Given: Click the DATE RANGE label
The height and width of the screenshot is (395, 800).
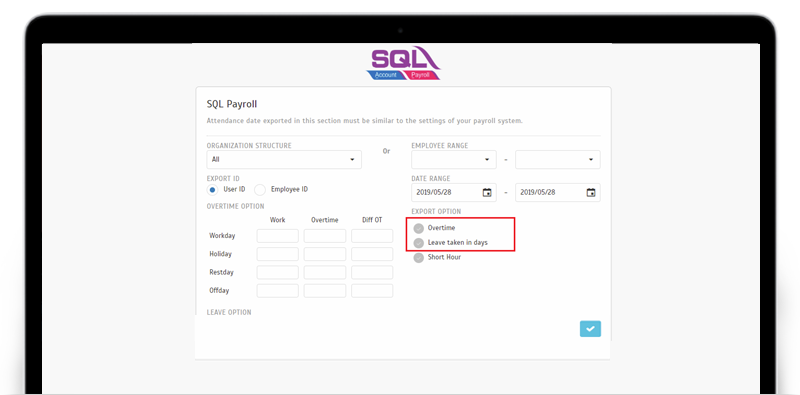Looking at the screenshot, I should tap(431, 179).
